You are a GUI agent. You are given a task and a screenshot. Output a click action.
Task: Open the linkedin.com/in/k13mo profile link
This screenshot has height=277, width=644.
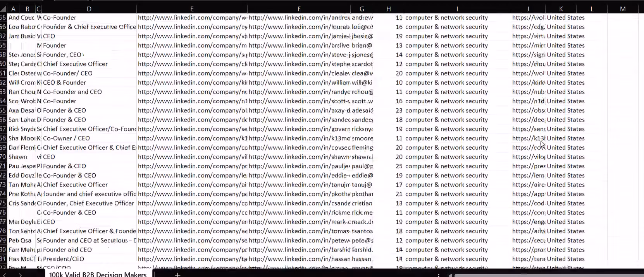coord(300,138)
